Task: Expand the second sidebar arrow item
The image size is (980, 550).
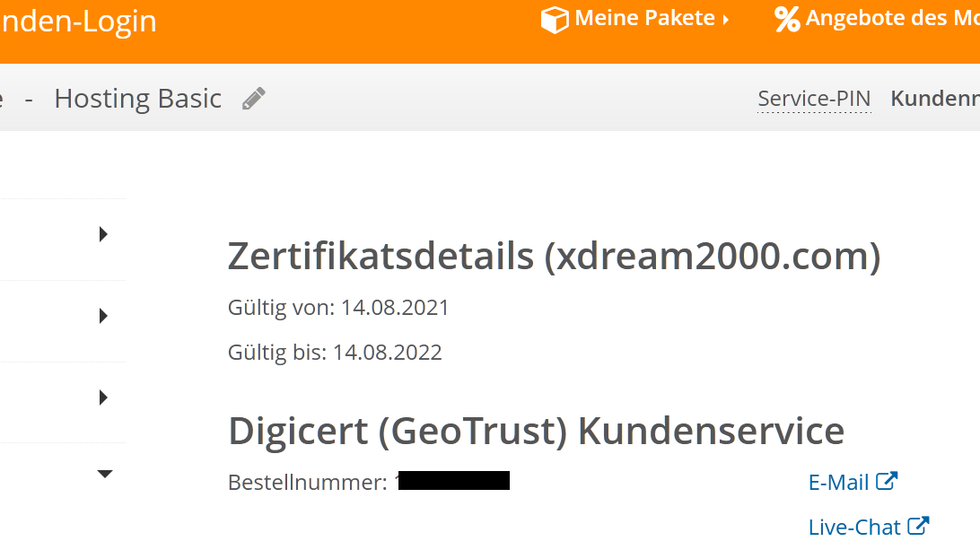Action: [103, 316]
